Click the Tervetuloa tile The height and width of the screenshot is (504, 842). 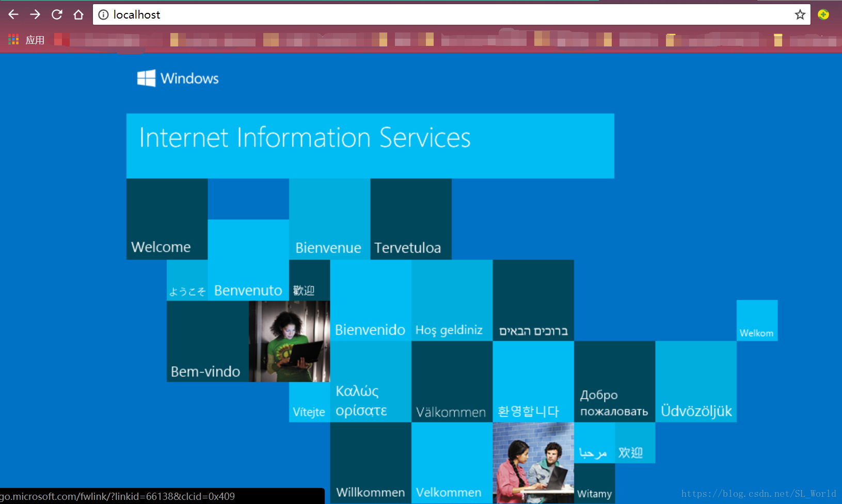point(411,219)
